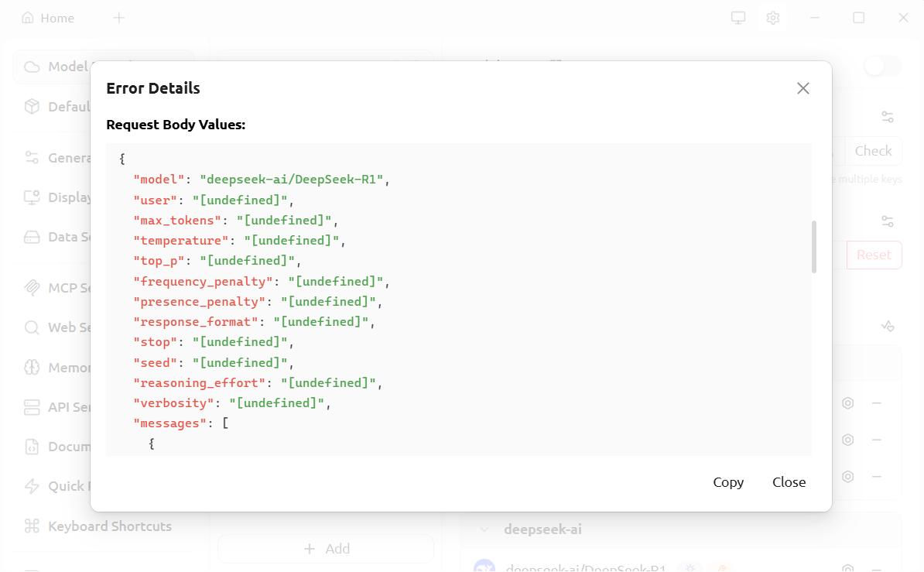Open the settings gear in title bar
The height and width of the screenshot is (572, 924).
coord(772,18)
